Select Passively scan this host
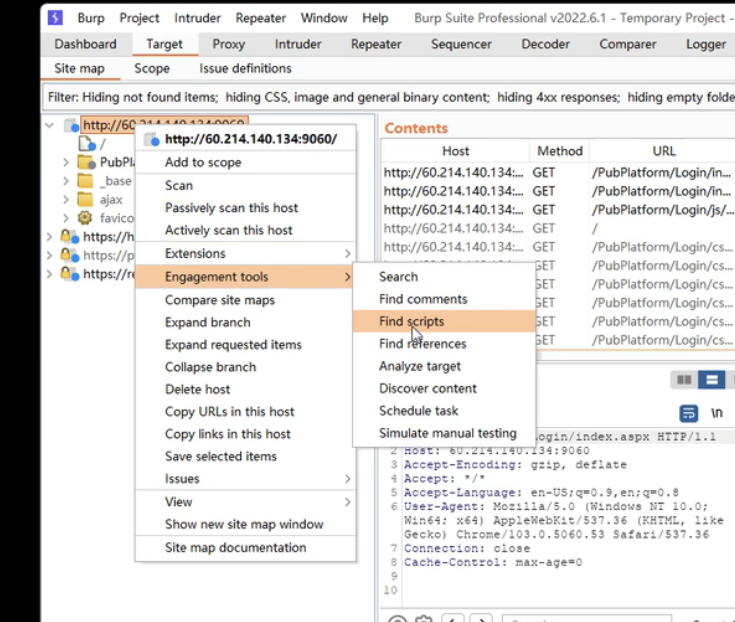 (246, 208)
